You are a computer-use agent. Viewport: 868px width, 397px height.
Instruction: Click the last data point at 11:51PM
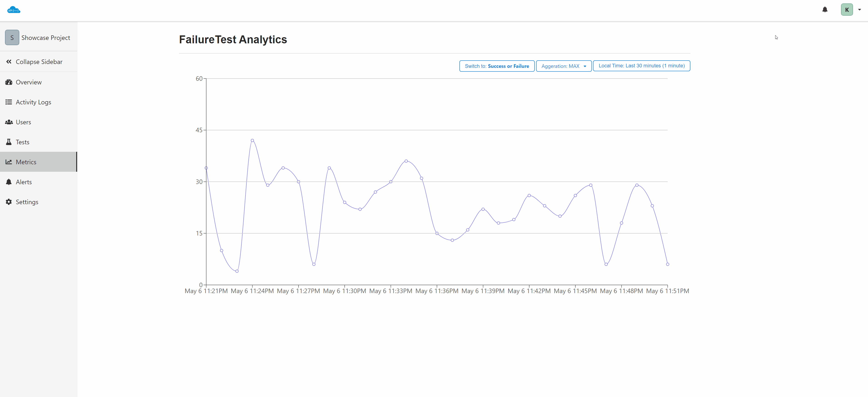[x=667, y=264]
